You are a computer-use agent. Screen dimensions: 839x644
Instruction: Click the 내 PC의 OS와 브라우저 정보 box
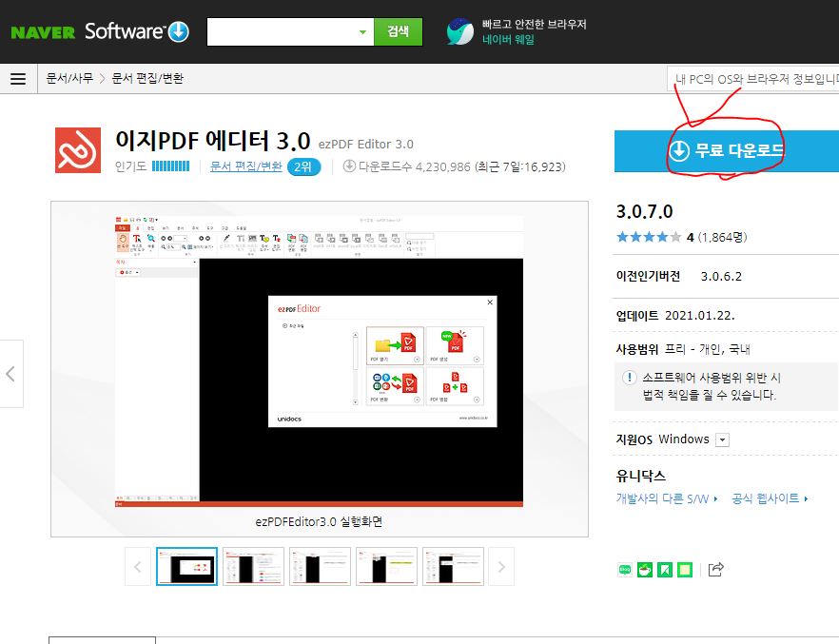(x=752, y=79)
